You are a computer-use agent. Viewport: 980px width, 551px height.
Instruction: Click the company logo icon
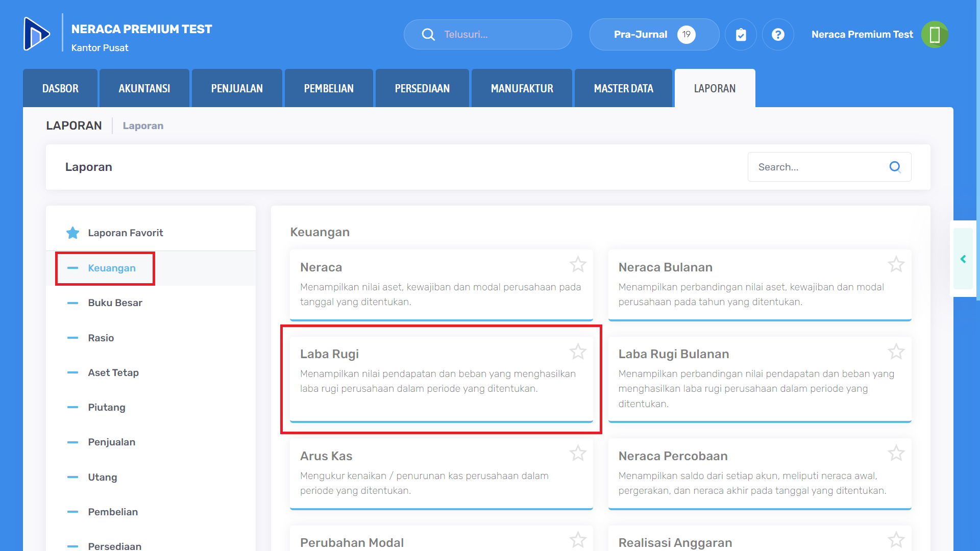click(37, 34)
